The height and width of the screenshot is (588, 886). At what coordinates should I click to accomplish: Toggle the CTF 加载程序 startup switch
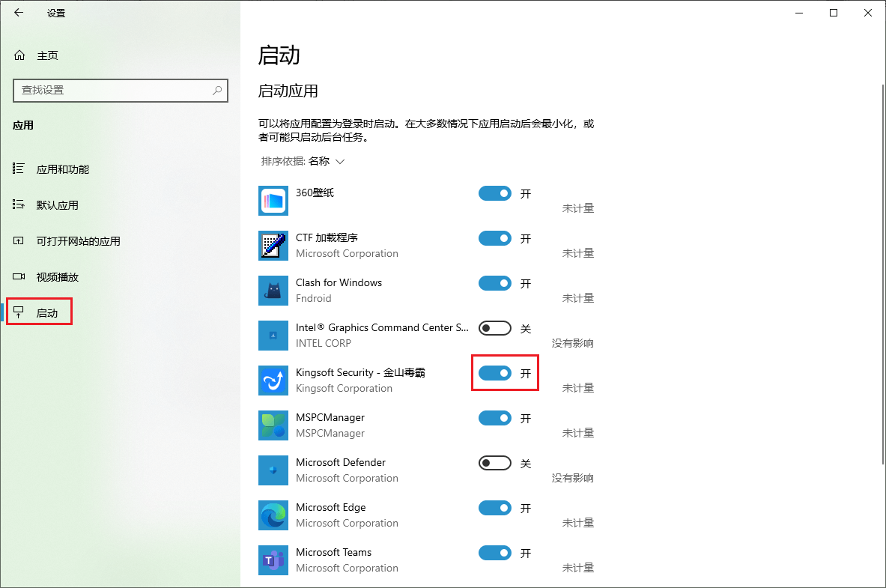(x=494, y=238)
